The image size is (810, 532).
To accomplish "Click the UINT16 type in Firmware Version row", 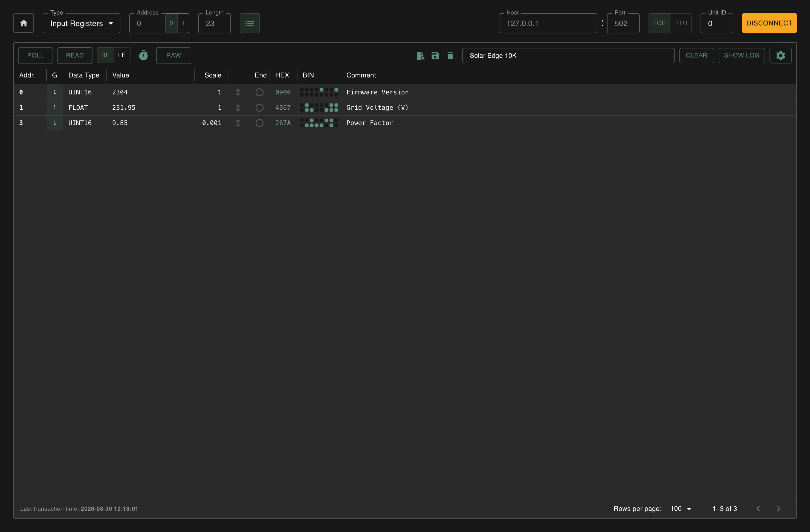I will (x=80, y=92).
